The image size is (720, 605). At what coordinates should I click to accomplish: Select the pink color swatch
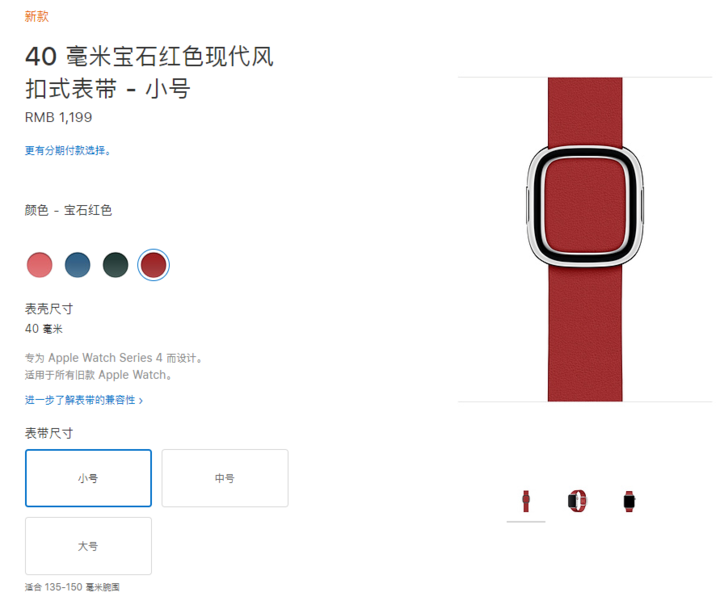click(x=39, y=265)
